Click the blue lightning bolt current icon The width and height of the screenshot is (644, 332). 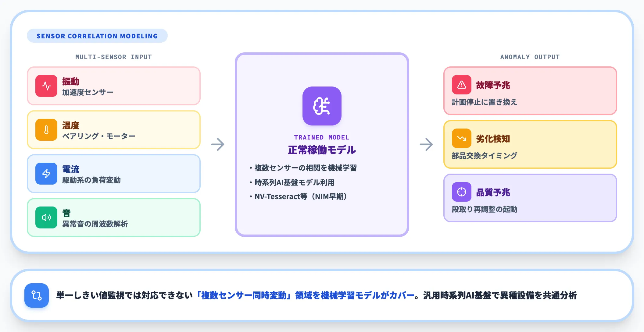46,174
